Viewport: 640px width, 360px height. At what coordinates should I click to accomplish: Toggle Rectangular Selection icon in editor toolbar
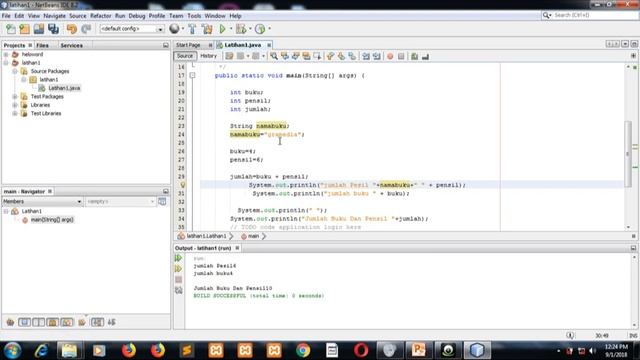point(317,56)
